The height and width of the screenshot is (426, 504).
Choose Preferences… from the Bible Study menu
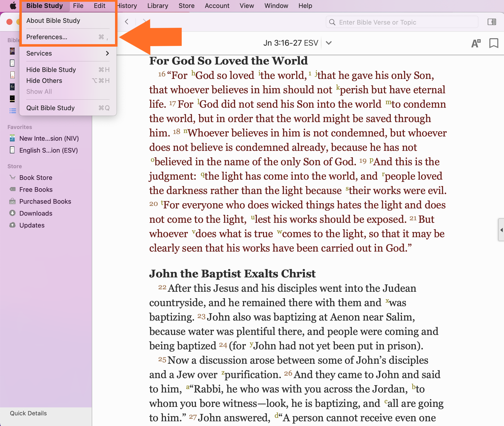point(68,37)
